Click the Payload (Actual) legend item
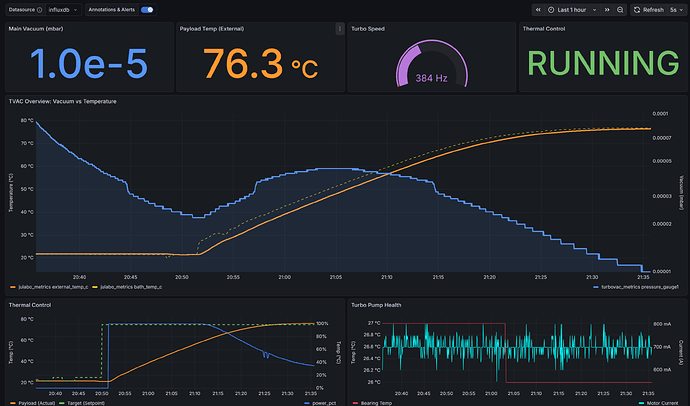The width and height of the screenshot is (690, 406). [x=36, y=402]
